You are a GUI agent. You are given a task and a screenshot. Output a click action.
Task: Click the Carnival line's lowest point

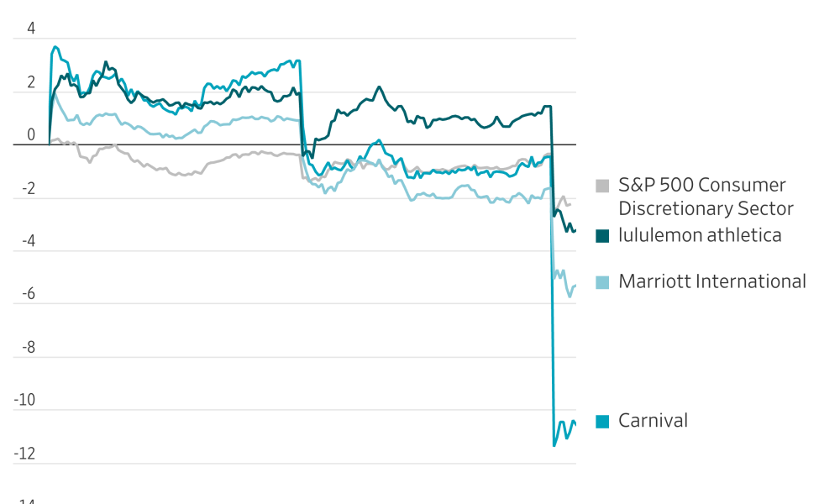point(554,445)
